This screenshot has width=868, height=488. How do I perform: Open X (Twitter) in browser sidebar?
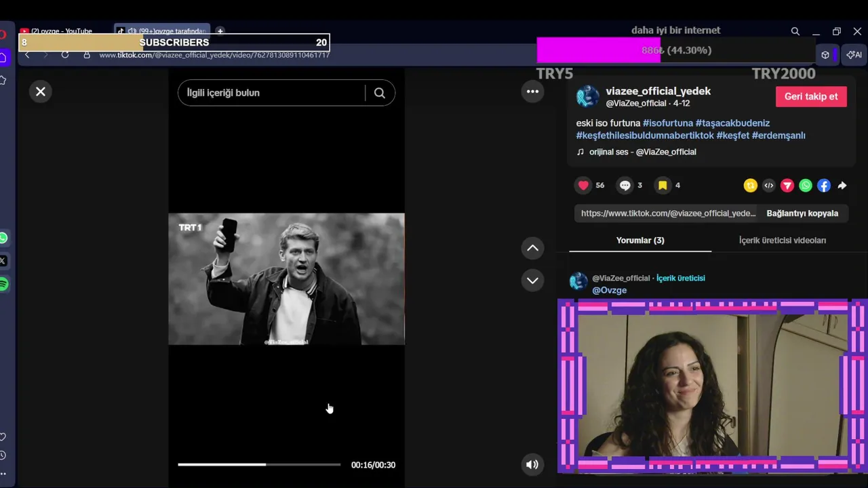pyautogui.click(x=3, y=261)
